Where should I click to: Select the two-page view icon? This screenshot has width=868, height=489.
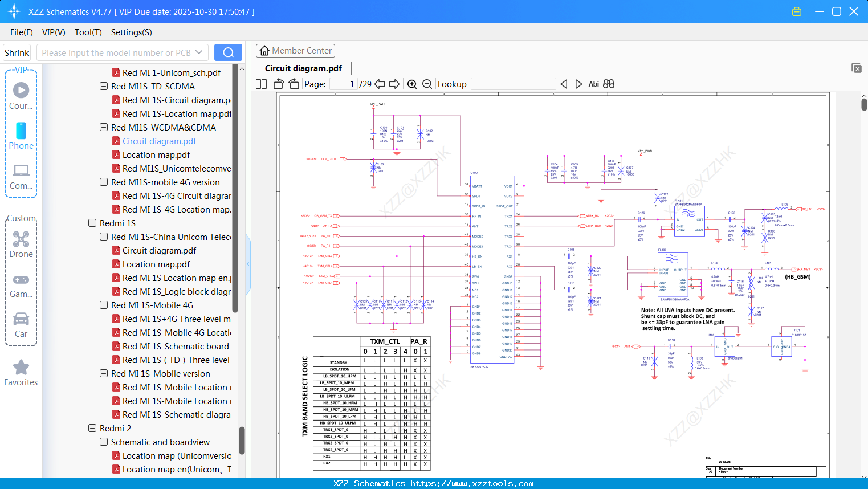(x=260, y=84)
